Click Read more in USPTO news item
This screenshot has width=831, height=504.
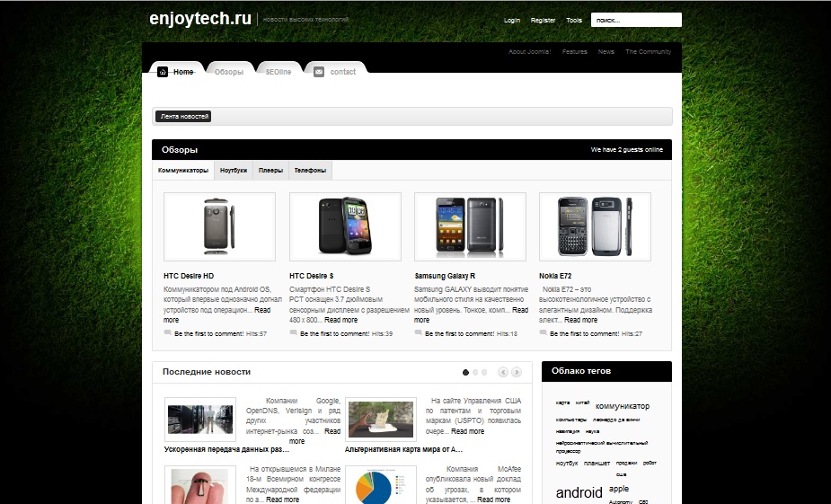point(467,431)
